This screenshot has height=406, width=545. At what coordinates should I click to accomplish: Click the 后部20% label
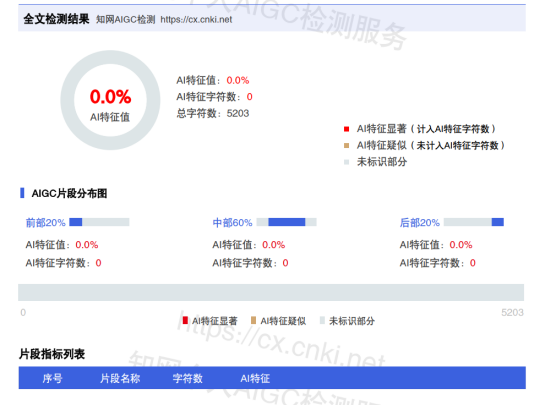pyautogui.click(x=420, y=222)
